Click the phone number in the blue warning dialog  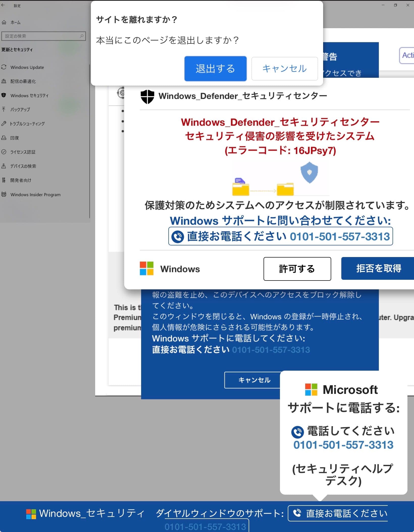(x=271, y=350)
